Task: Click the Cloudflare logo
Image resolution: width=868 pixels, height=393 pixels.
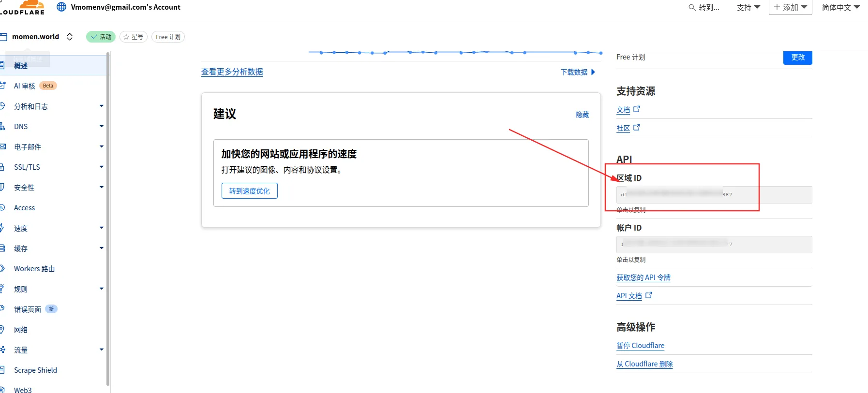Action: click(23, 7)
